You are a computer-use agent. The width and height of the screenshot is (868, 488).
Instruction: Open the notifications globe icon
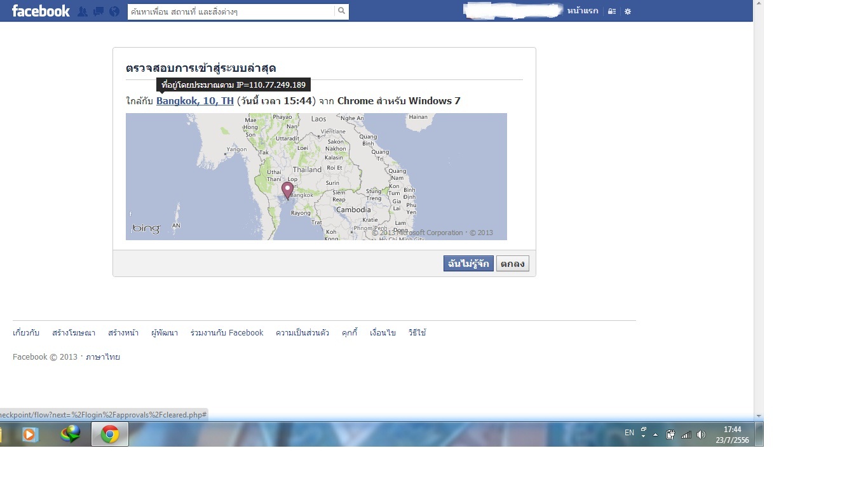pyautogui.click(x=114, y=11)
